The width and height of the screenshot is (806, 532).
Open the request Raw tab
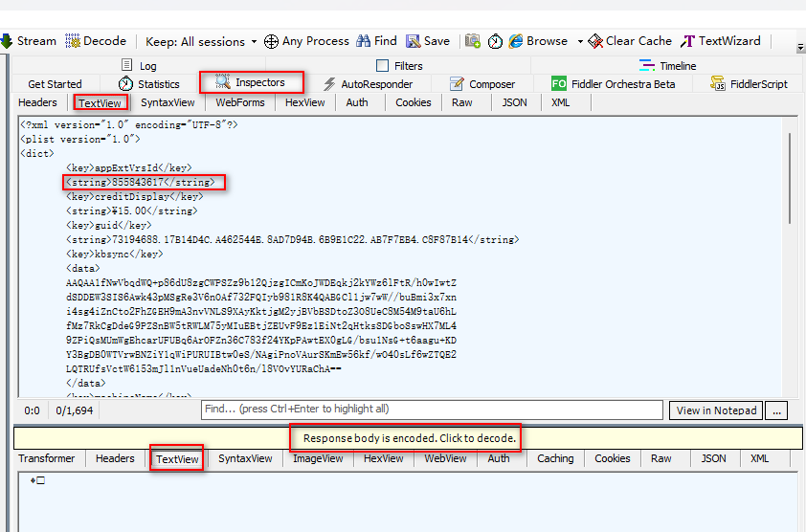(462, 102)
